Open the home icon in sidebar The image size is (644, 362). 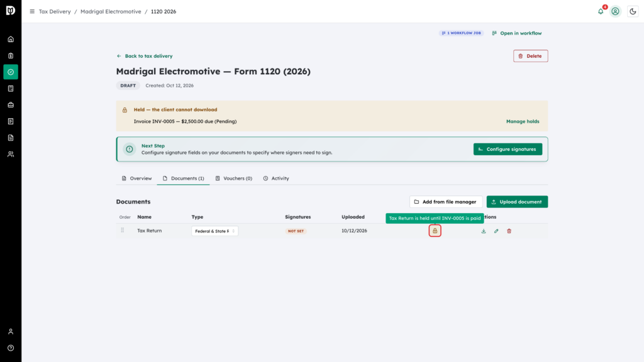[11, 40]
